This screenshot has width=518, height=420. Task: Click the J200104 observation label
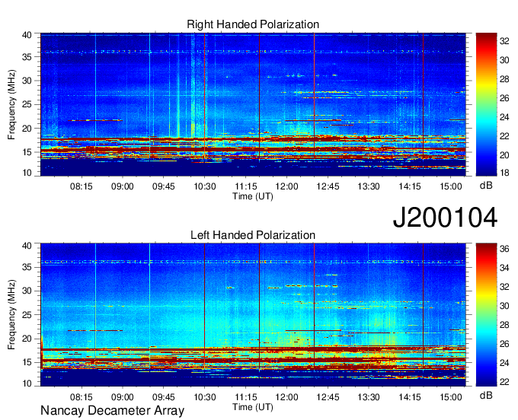pyautogui.click(x=445, y=218)
